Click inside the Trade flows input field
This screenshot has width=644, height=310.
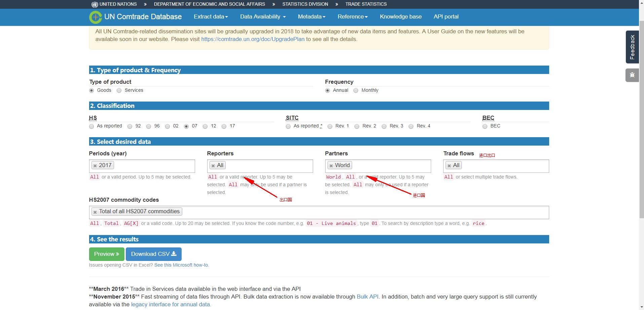(x=496, y=166)
